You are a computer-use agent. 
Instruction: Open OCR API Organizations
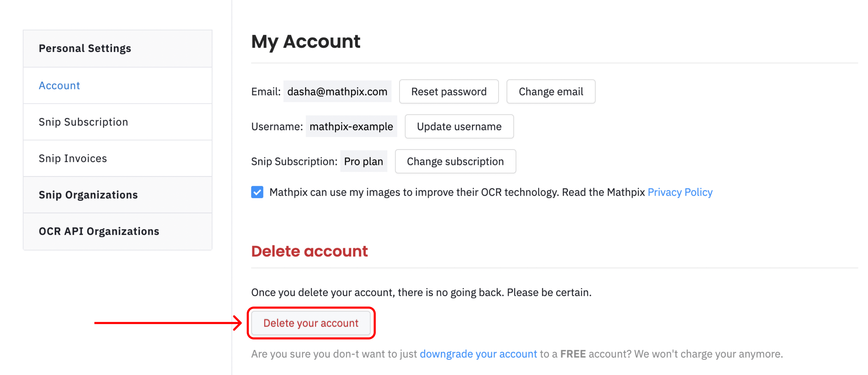tap(99, 231)
